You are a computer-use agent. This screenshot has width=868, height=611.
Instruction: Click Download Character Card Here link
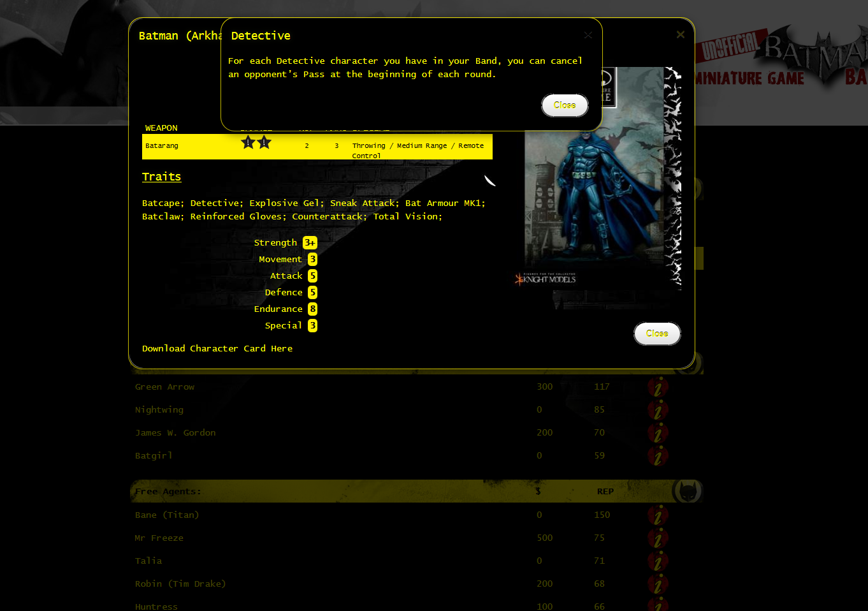(217, 348)
